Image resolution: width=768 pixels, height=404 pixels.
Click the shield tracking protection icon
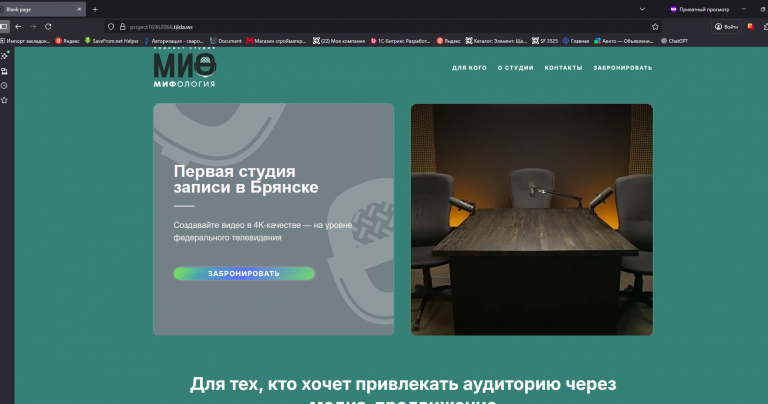111,27
